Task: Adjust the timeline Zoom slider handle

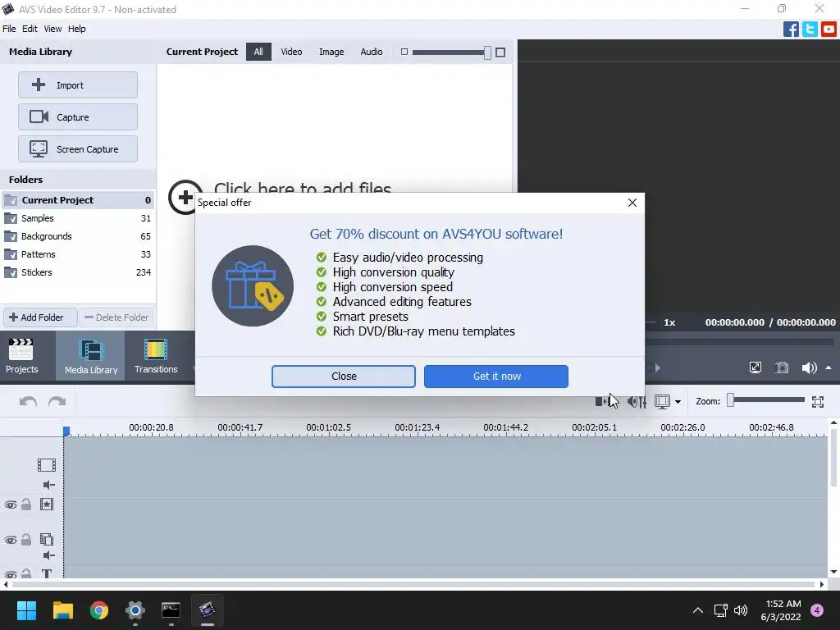Action: 730,400
